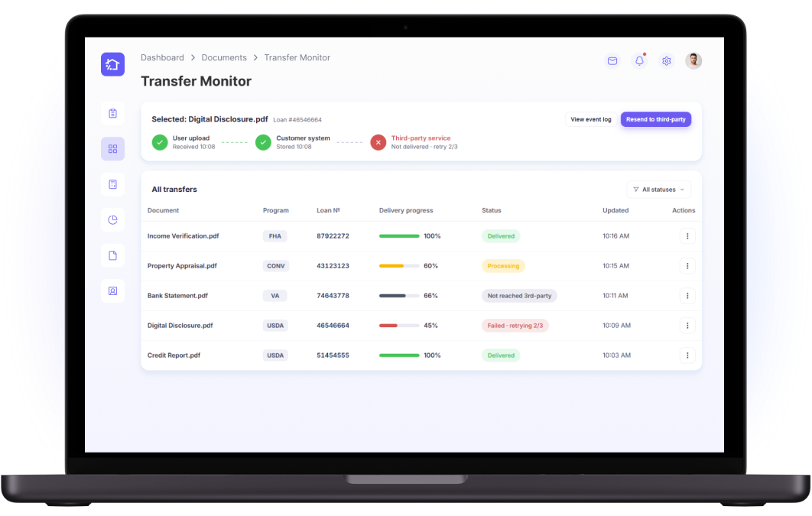Select the grid dashboard sidebar icon
This screenshot has height=516, width=812.
point(112,149)
